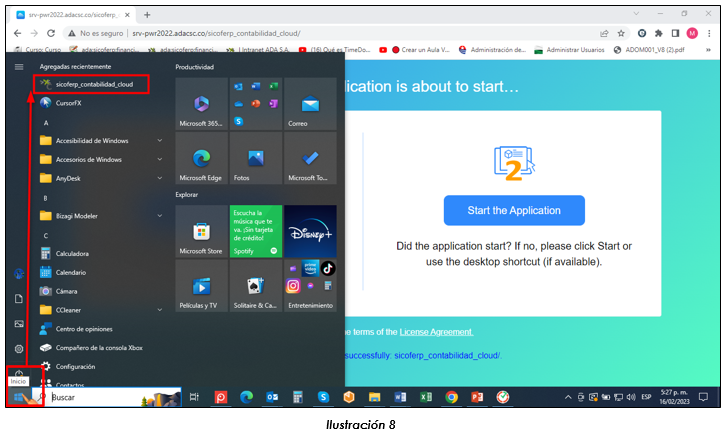
Task: Launch the Microsoft Store tile
Action: click(200, 231)
